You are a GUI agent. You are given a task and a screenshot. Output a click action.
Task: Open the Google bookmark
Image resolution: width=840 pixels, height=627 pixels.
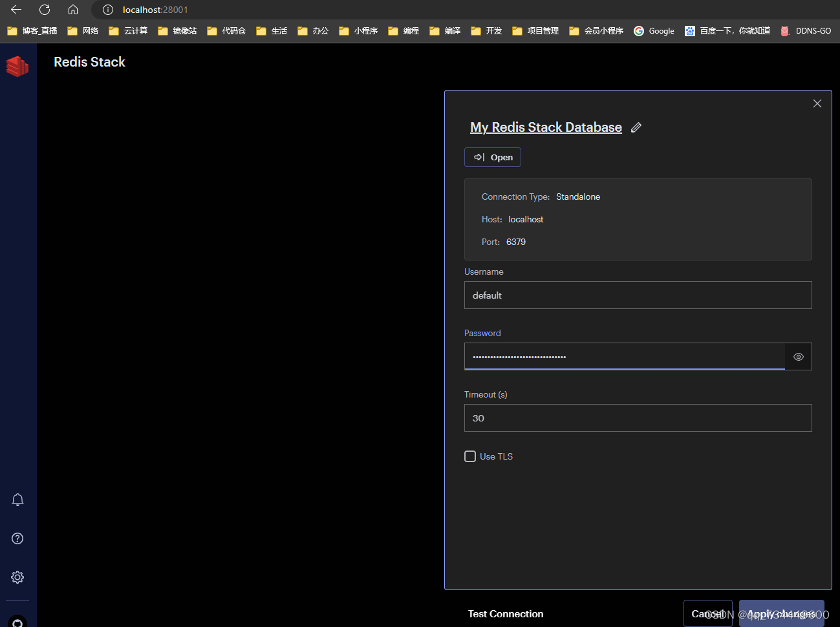tap(654, 31)
